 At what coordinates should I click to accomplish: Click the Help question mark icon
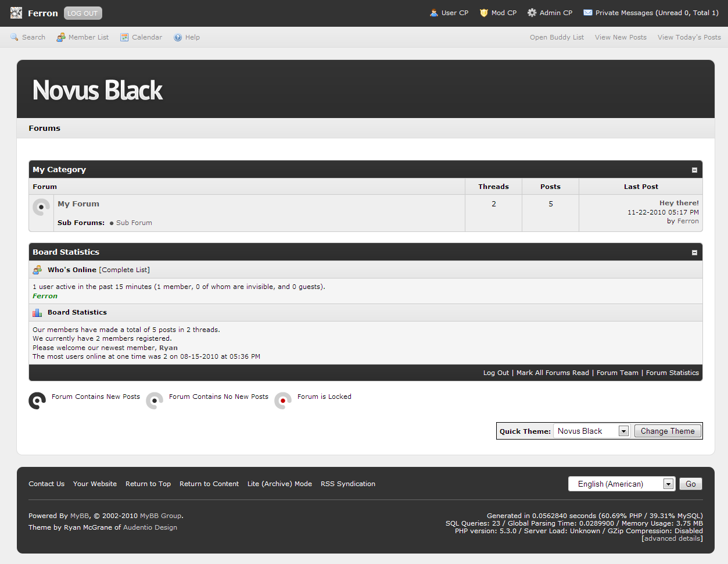coord(178,37)
